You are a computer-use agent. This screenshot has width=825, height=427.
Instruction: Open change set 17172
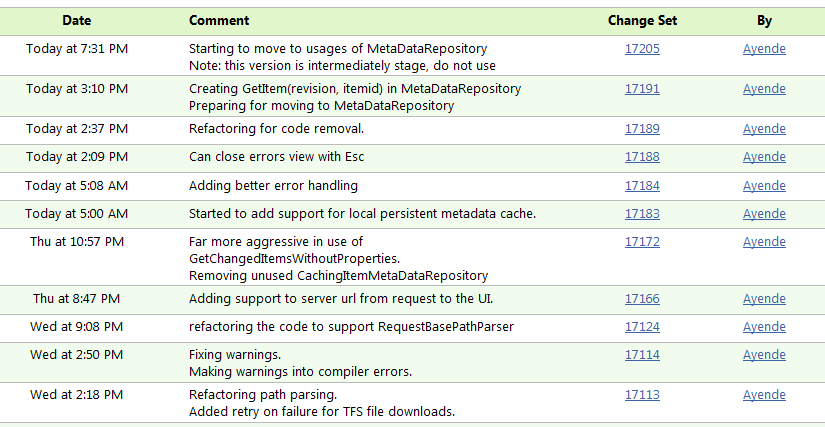click(x=642, y=242)
